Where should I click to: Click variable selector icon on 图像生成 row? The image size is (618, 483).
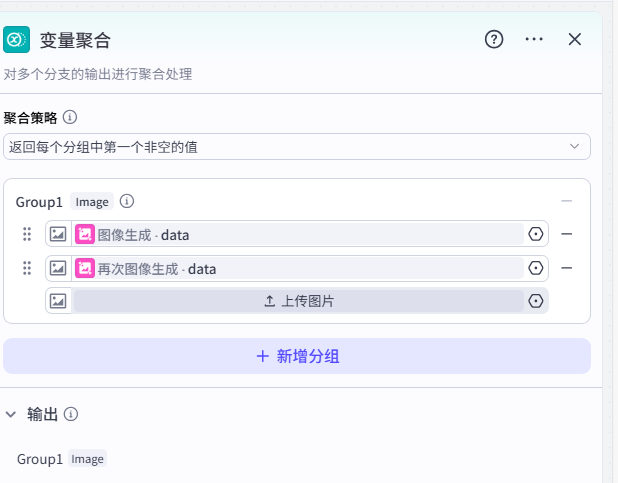point(536,234)
